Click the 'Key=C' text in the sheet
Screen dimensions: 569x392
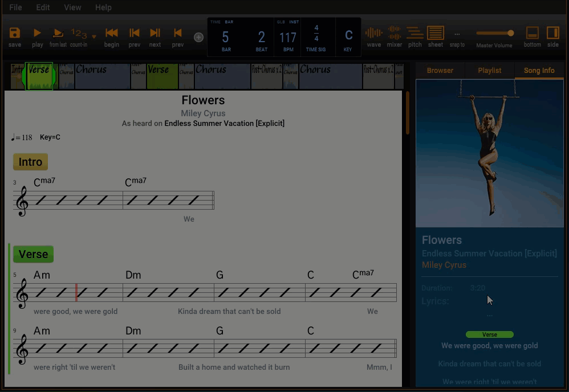pos(50,137)
